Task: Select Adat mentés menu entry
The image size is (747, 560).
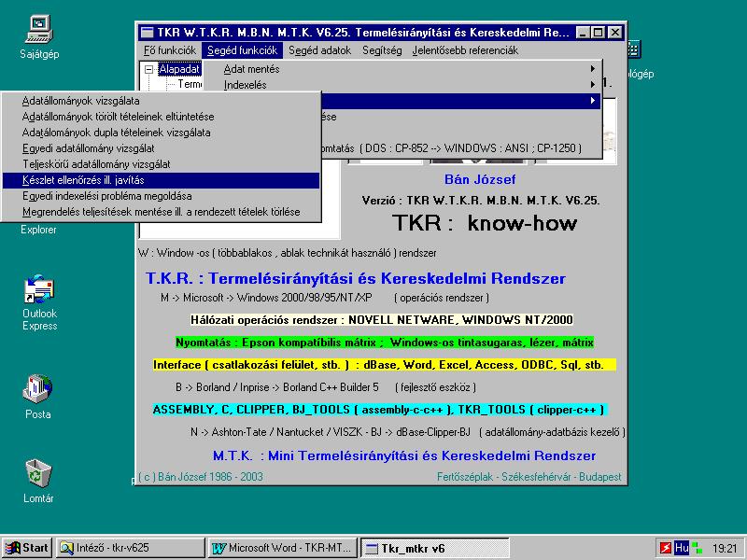Action: [x=402, y=69]
